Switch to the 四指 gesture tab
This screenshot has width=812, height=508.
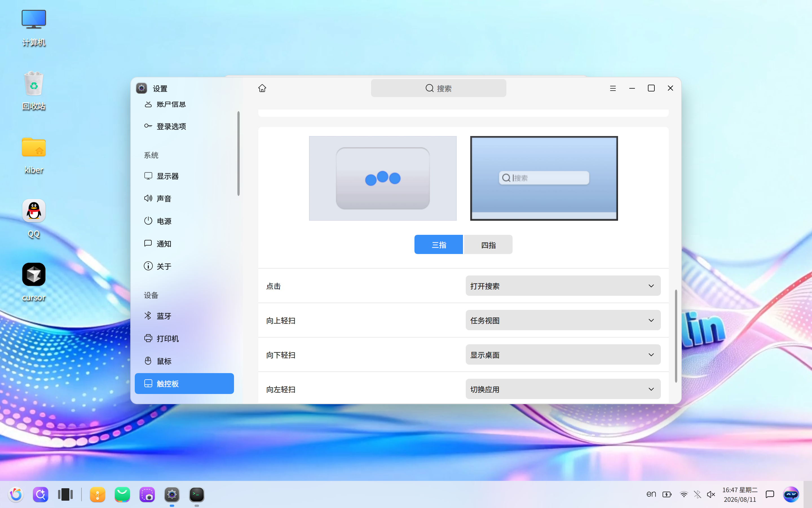click(x=488, y=245)
